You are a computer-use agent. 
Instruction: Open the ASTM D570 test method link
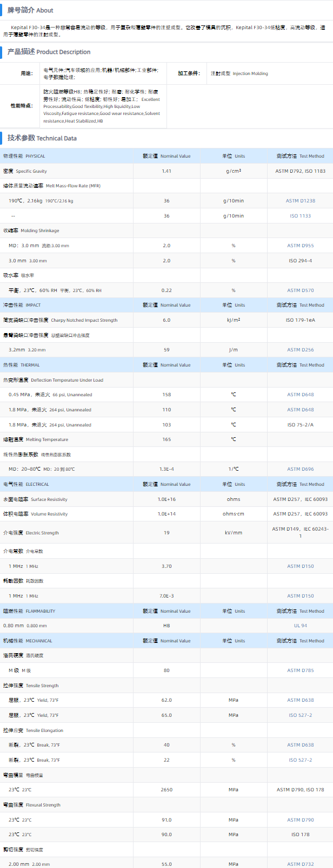[x=301, y=290]
